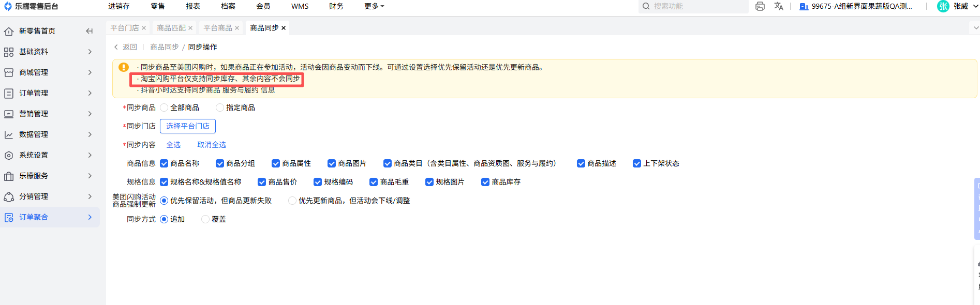The height and width of the screenshot is (305, 980).
Task: Click the 基础资料 grid icon
Action: point(9,52)
